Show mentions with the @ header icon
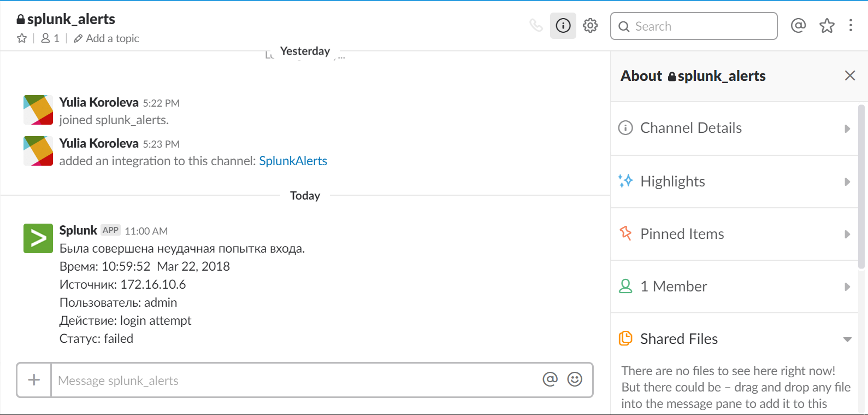Screen dimensions: 868x415 (x=798, y=26)
